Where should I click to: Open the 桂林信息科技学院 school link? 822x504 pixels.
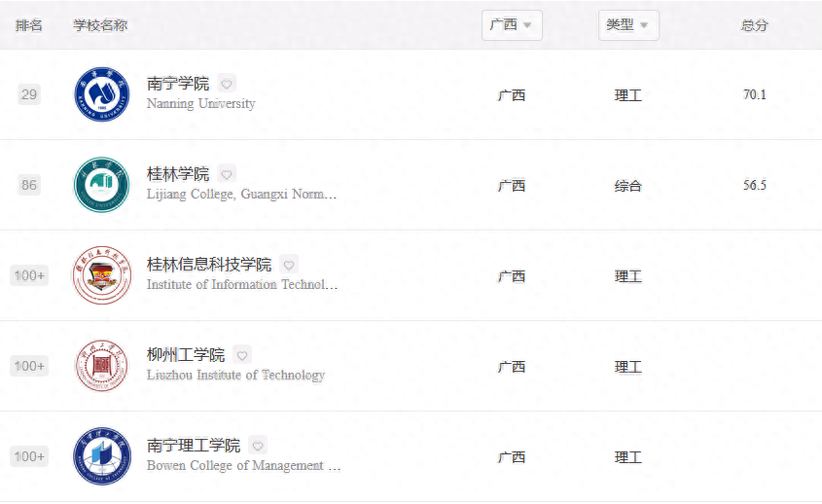[x=209, y=265]
